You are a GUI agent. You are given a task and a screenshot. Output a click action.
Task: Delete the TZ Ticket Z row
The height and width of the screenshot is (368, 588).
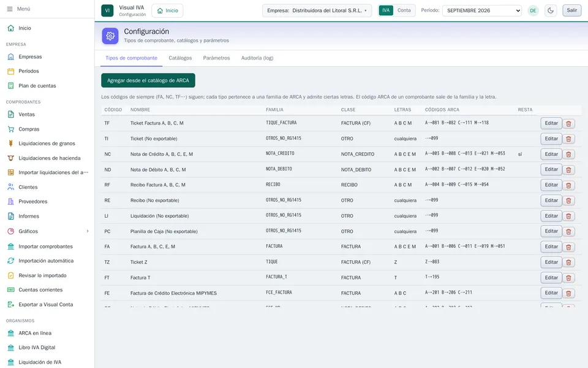click(568, 263)
